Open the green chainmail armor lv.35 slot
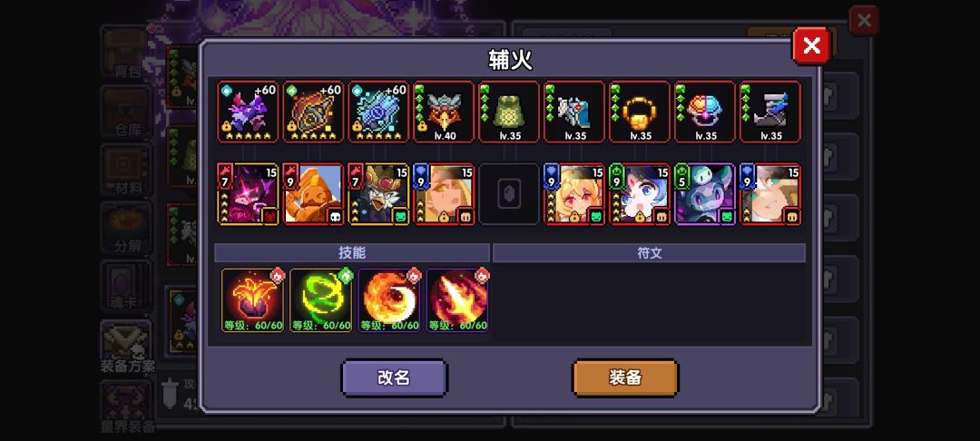Viewport: 980px width, 441px height. pyautogui.click(x=509, y=112)
